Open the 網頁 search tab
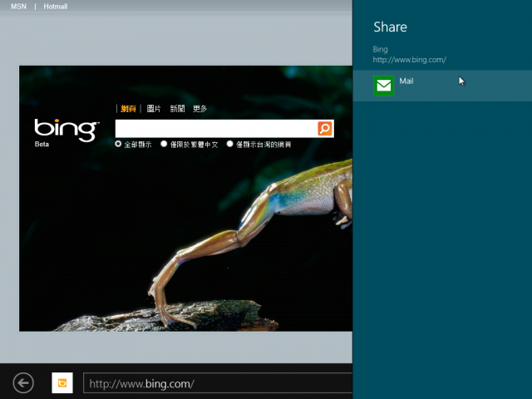Image resolution: width=532 pixels, height=399 pixels. pyautogui.click(x=128, y=109)
